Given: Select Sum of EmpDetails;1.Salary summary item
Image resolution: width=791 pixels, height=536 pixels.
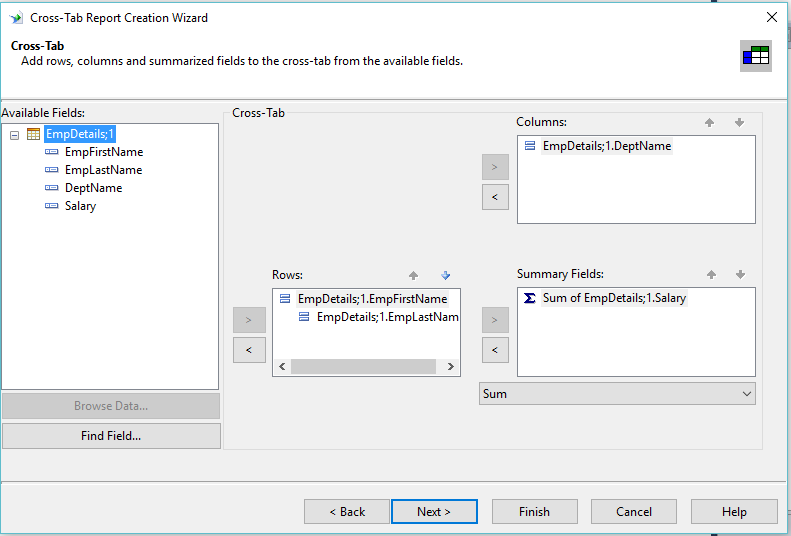Looking at the screenshot, I should pyautogui.click(x=613, y=298).
